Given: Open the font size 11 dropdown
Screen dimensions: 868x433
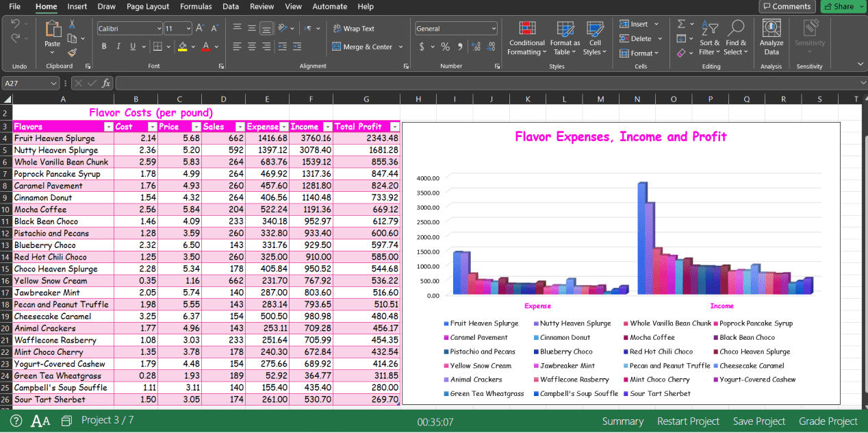Looking at the screenshot, I should (188, 28).
